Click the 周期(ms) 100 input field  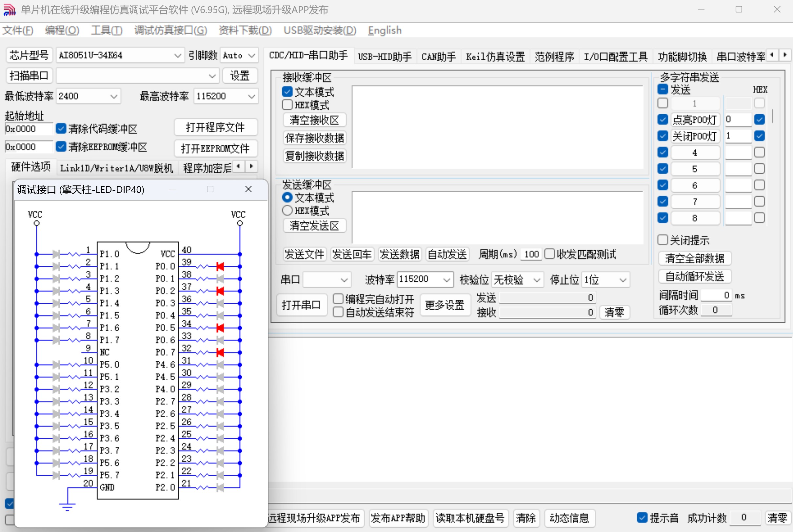[532, 254]
